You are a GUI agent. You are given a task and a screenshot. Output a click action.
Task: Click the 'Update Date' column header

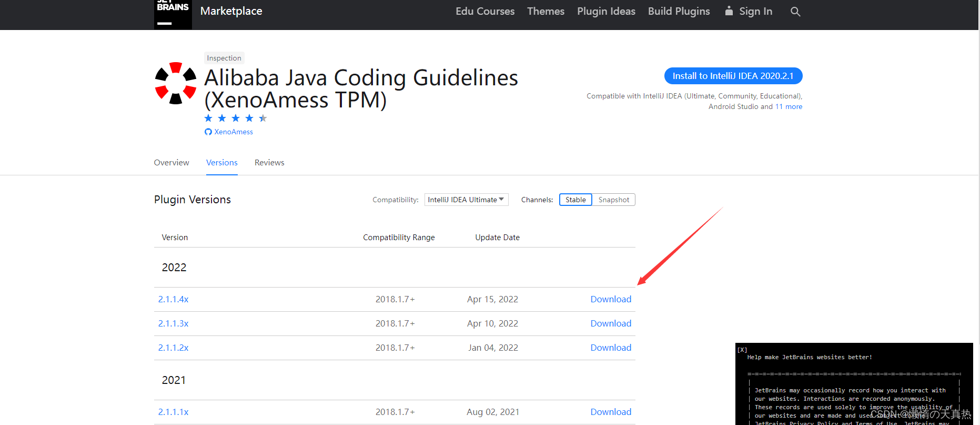(x=497, y=238)
